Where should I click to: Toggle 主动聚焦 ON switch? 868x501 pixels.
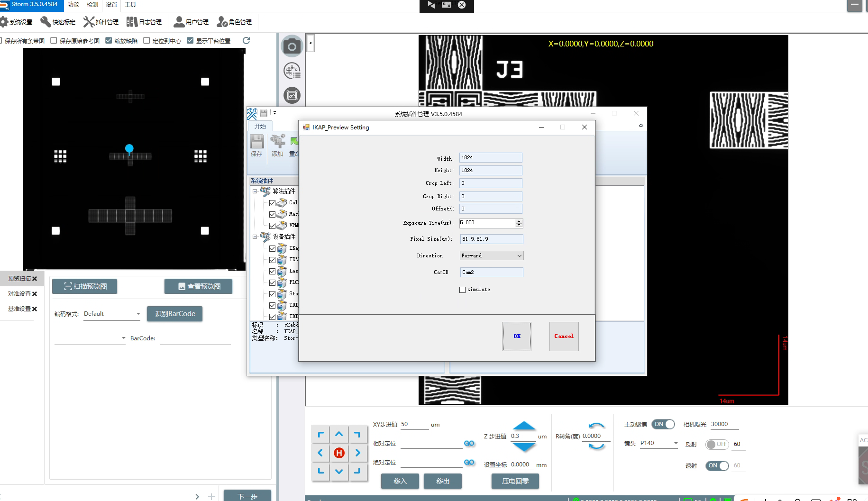click(x=663, y=424)
